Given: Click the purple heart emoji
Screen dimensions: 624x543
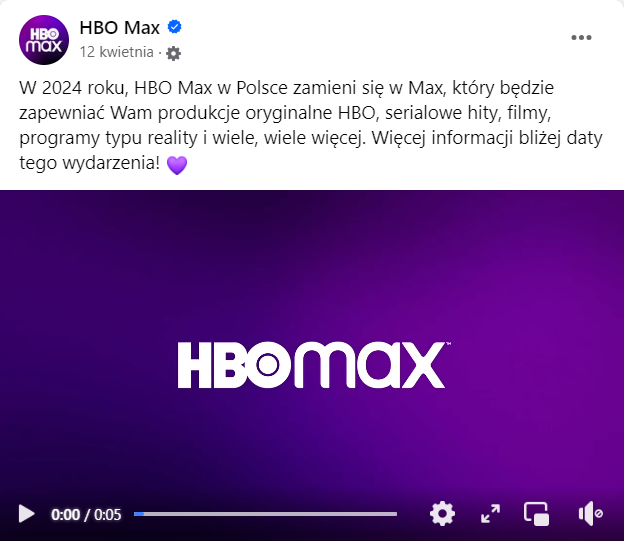Looking at the screenshot, I should tap(177, 165).
